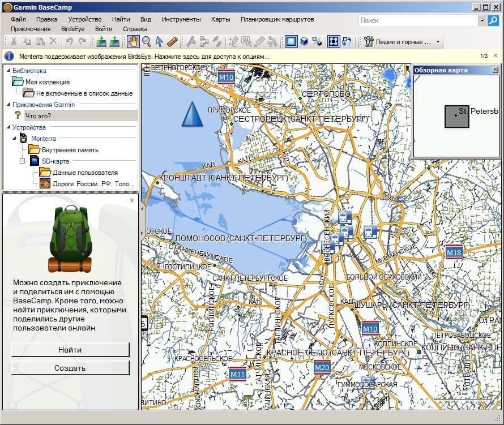Switch to 3D map view cube icon
504x425 pixels.
(304, 41)
